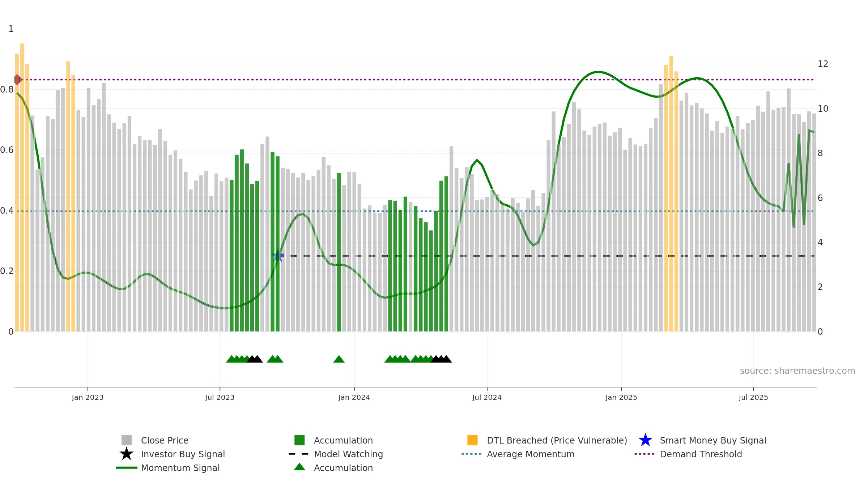
Task: Click the green Accumulation square swatch
Action: coord(299,440)
